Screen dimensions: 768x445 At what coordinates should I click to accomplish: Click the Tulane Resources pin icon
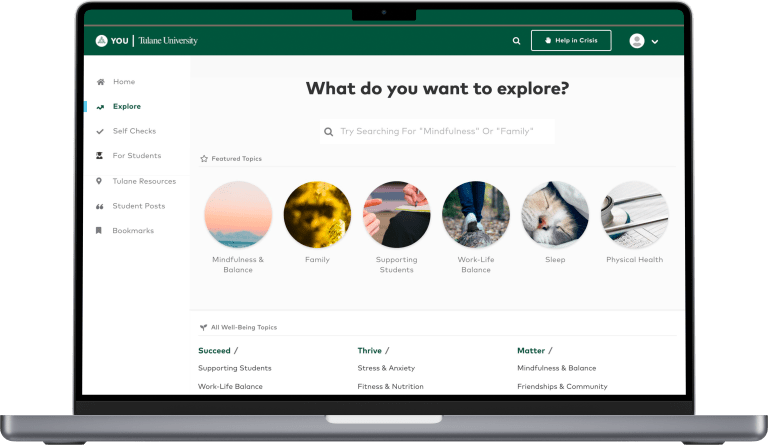(99, 181)
